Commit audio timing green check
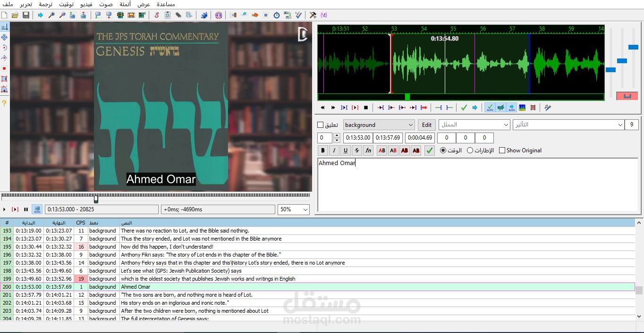 pos(464,108)
